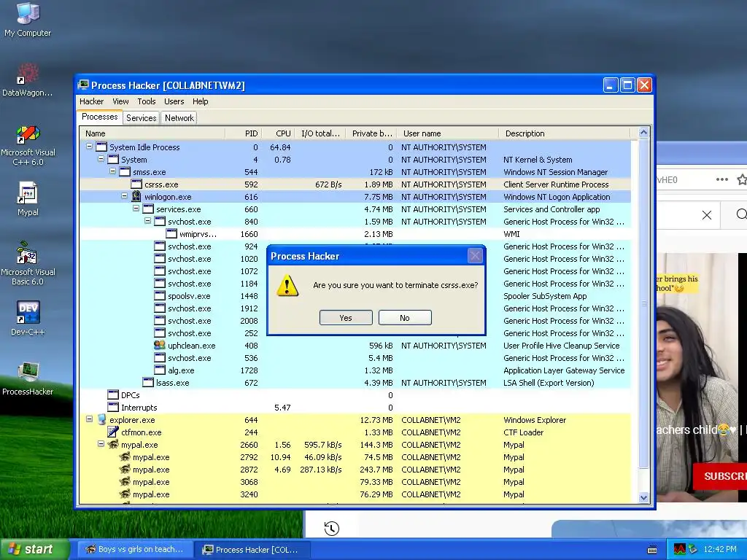Click the keyboard tray icon in taskbar
The image size is (747, 560).
(652, 550)
